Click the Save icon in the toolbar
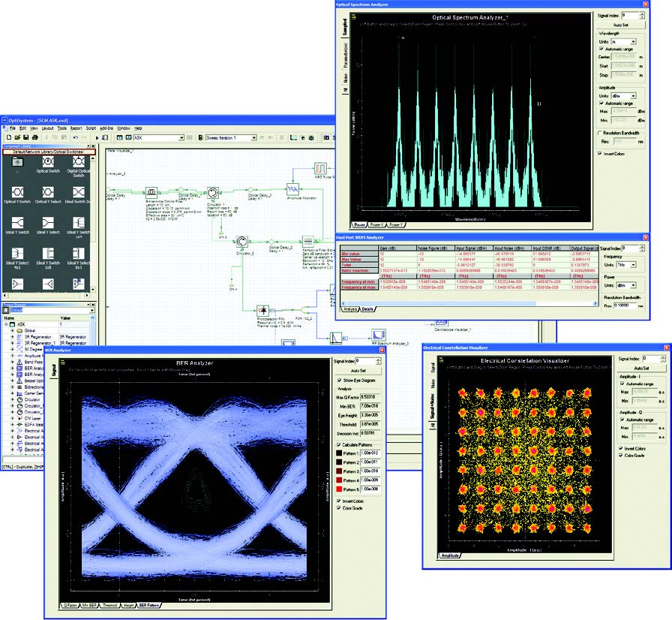 pyautogui.click(x=25, y=137)
